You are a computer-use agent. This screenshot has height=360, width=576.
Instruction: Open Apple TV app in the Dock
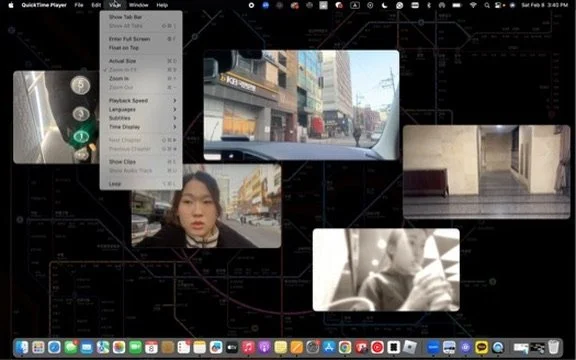232,347
